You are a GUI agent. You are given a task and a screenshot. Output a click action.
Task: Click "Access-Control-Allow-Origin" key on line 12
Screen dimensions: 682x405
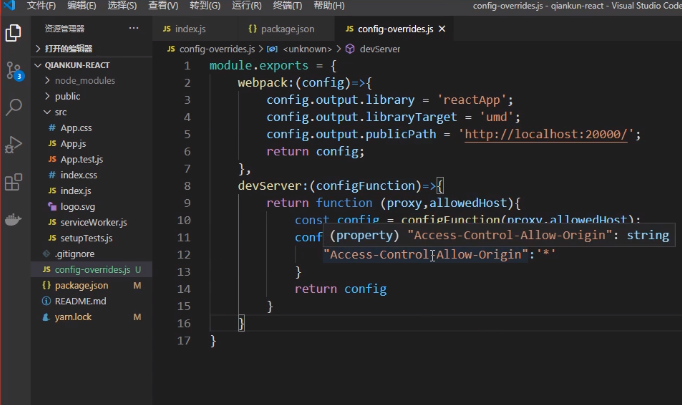(x=426, y=255)
